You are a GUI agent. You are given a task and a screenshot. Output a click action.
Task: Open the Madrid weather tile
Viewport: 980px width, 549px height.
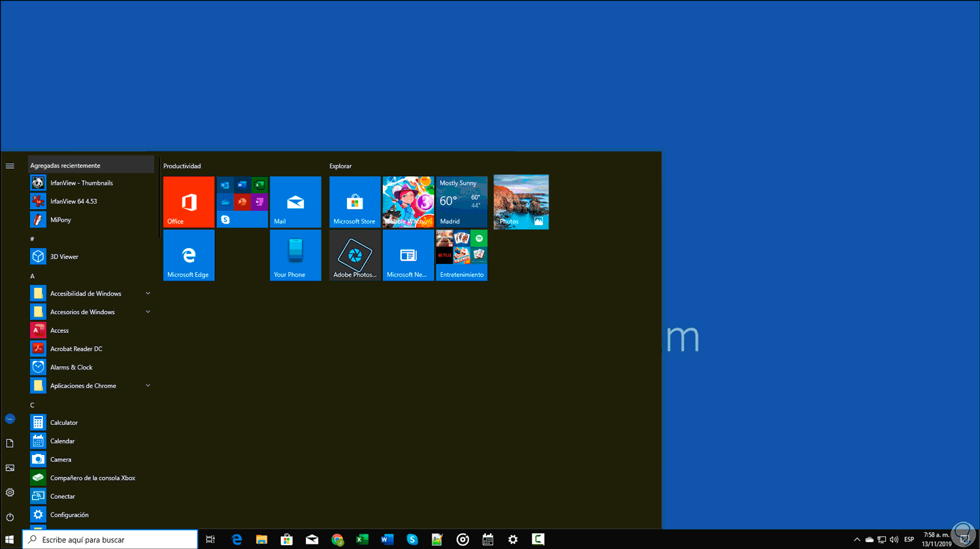[462, 202]
